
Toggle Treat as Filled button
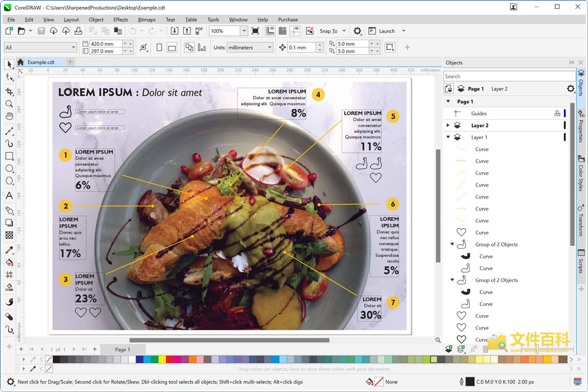click(390, 48)
